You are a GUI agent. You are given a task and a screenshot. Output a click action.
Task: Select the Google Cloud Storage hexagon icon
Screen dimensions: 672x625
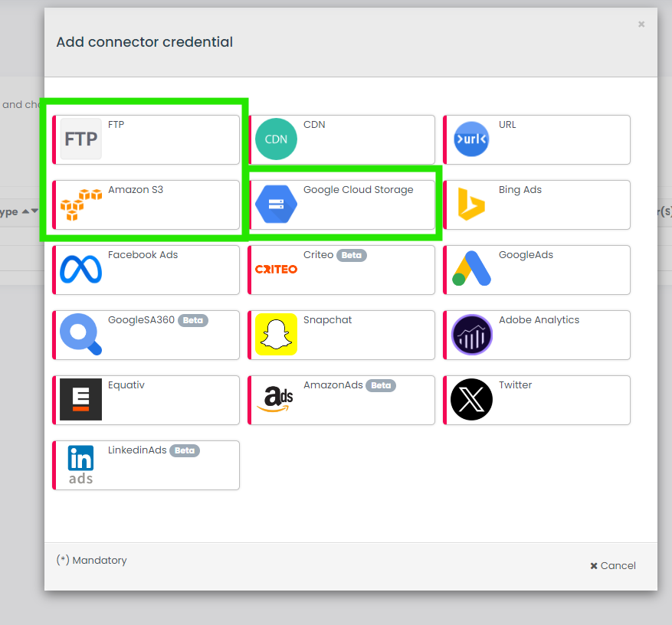click(x=276, y=205)
